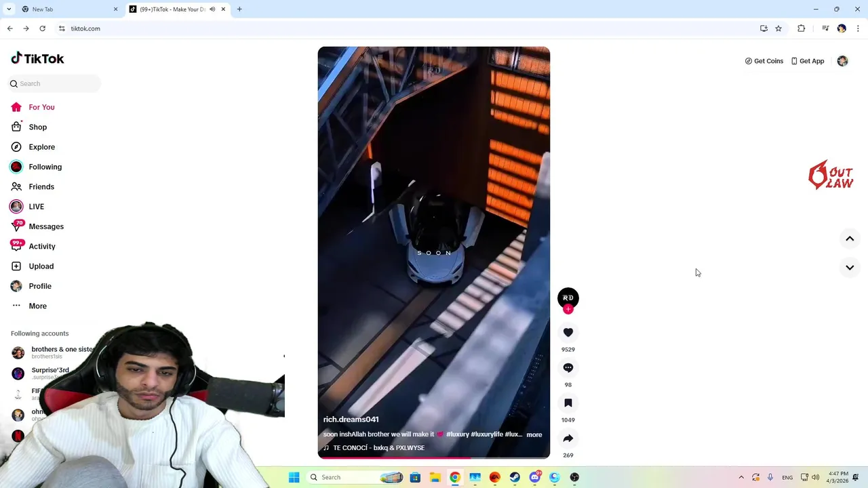This screenshot has width=868, height=488.
Task: Open the taskbar clock and date
Action: 838,477
